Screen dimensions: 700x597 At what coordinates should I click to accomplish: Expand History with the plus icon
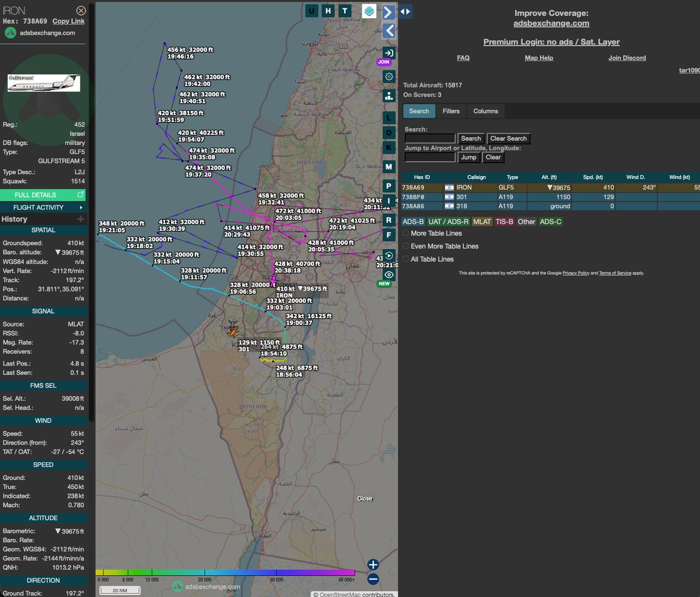80,219
